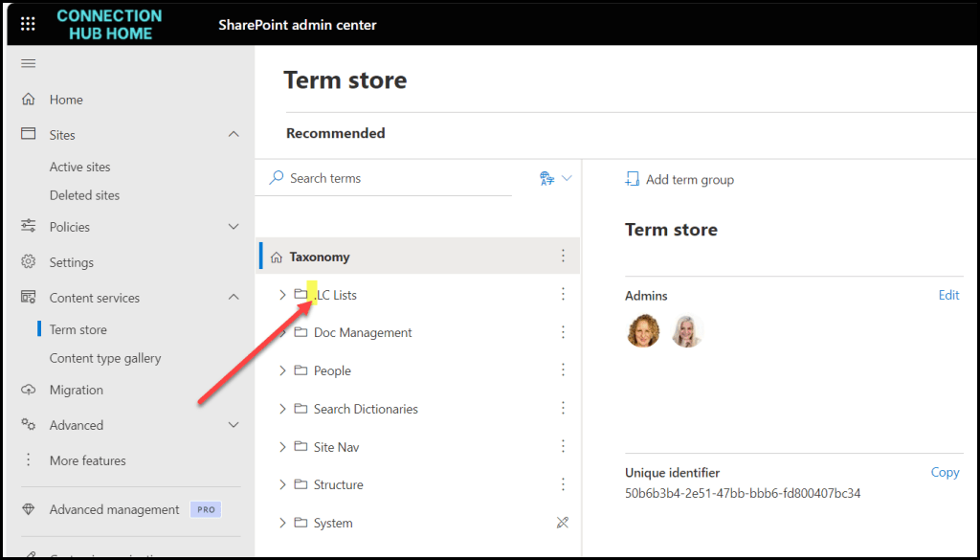Viewport: 980px width, 560px height.
Task: Collapse the Sites navigation section
Action: 234,135
